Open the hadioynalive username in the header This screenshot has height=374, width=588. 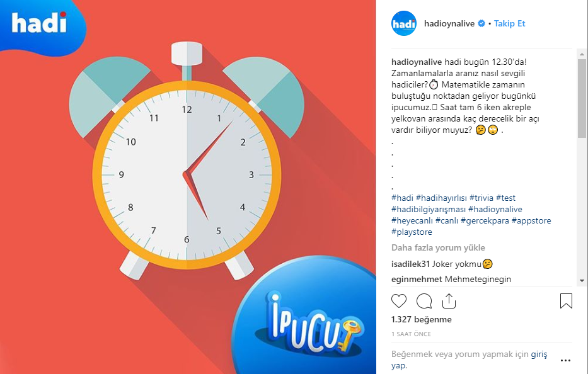449,23
